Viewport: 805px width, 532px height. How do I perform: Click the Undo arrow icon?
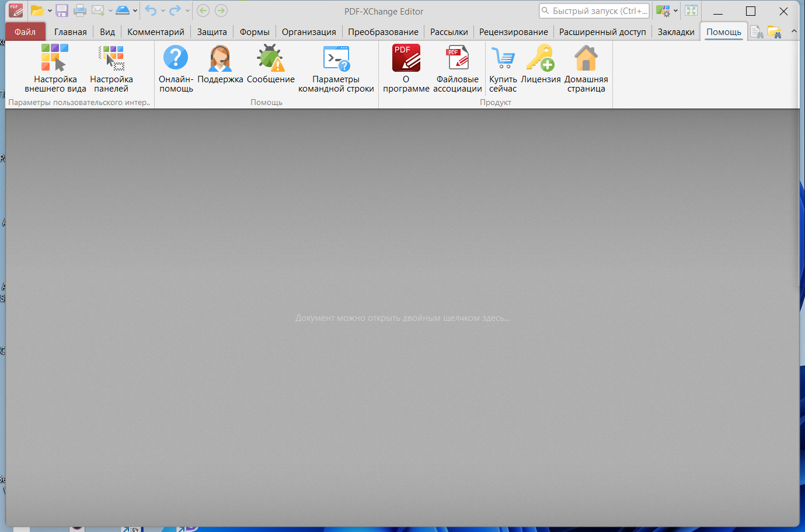151,10
